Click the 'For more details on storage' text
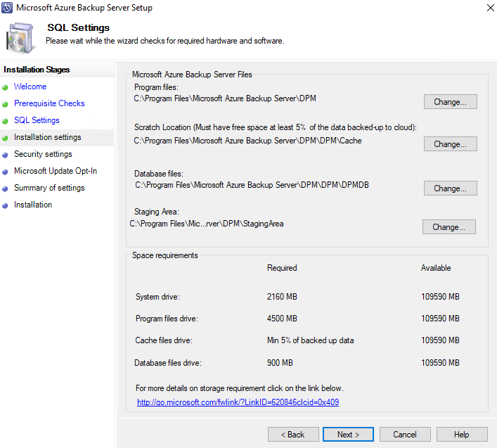 (x=240, y=388)
